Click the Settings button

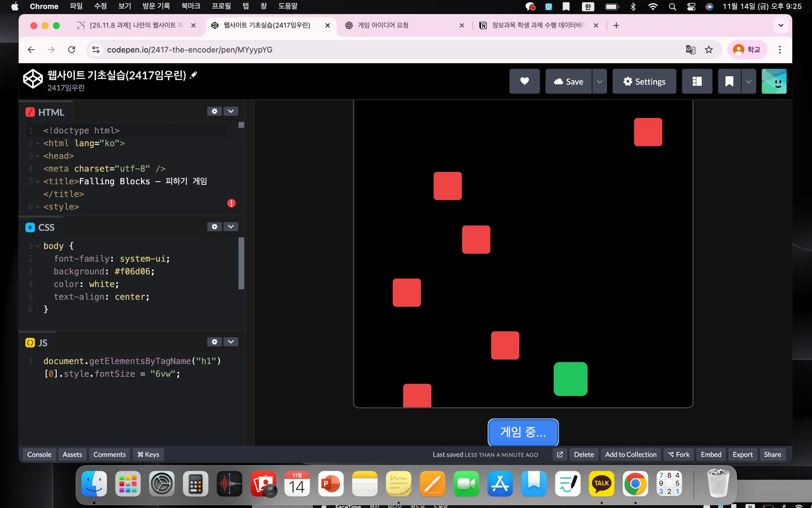tap(644, 81)
